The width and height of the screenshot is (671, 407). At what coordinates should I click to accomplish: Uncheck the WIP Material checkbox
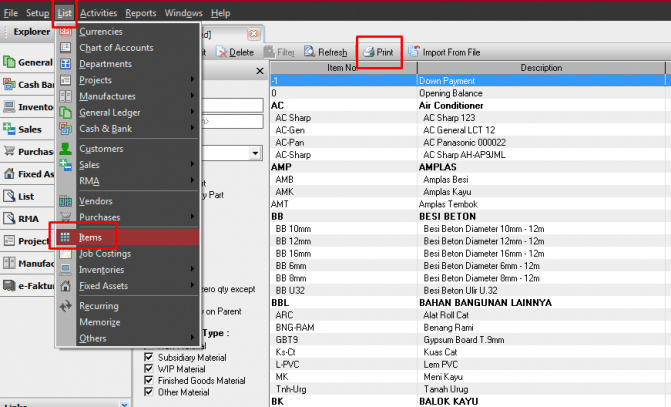(149, 368)
